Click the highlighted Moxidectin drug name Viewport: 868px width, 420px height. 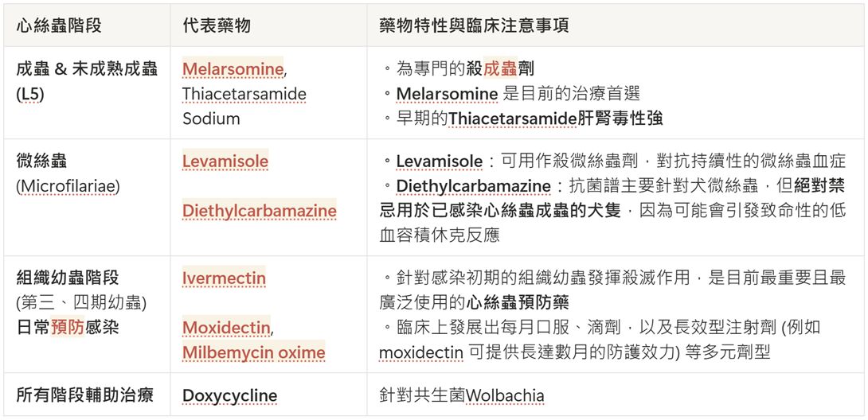click(x=226, y=328)
